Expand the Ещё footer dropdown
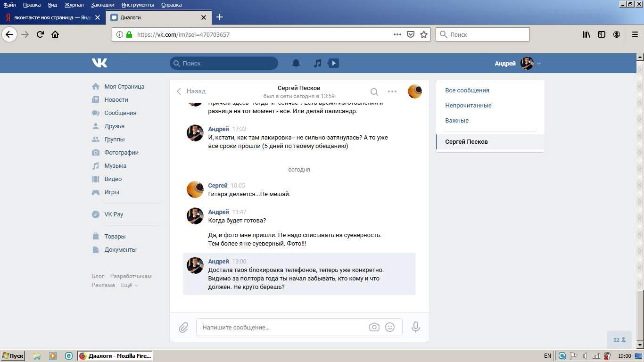Image resolution: width=644 pixels, height=362 pixels. click(x=129, y=285)
